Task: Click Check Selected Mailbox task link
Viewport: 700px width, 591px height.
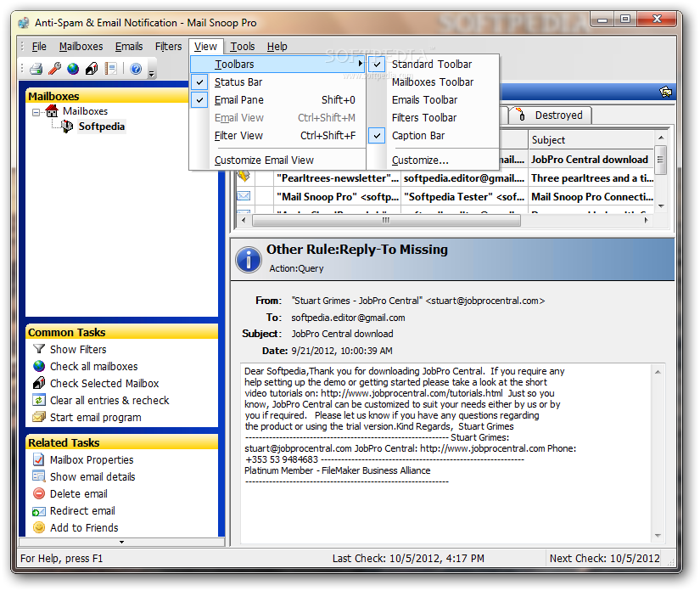Action: [x=104, y=383]
